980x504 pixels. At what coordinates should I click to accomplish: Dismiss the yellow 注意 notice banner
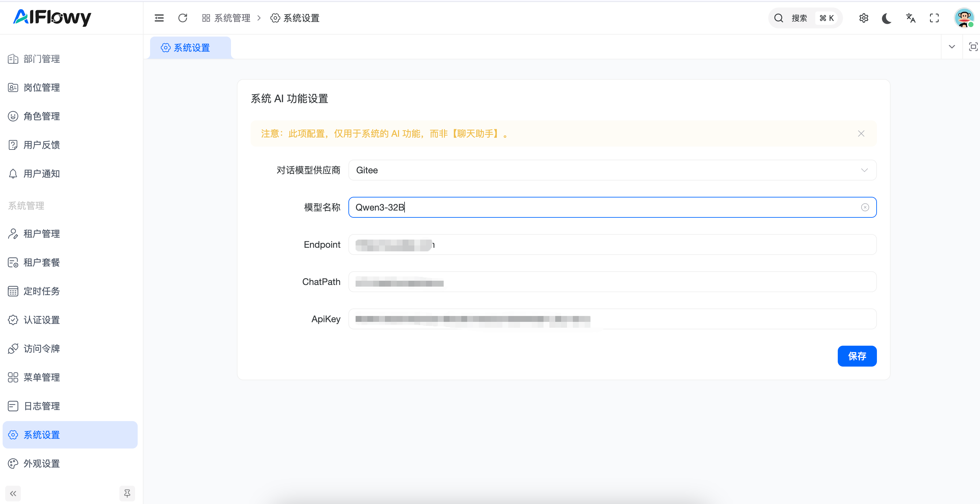[861, 134]
